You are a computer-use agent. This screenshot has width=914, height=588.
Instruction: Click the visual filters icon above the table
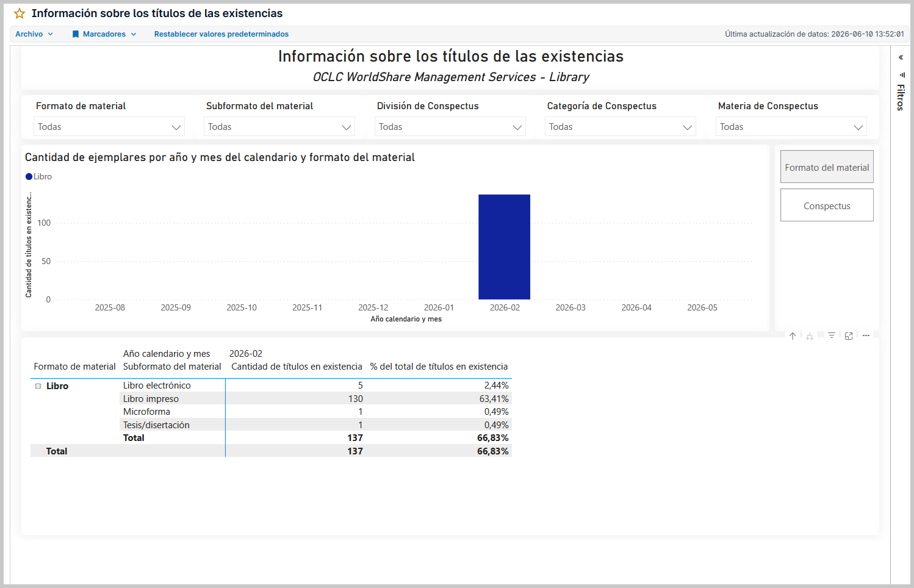(x=832, y=336)
